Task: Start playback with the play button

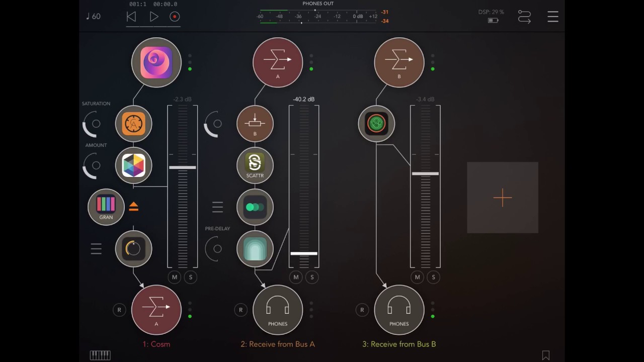Action: pos(154,17)
